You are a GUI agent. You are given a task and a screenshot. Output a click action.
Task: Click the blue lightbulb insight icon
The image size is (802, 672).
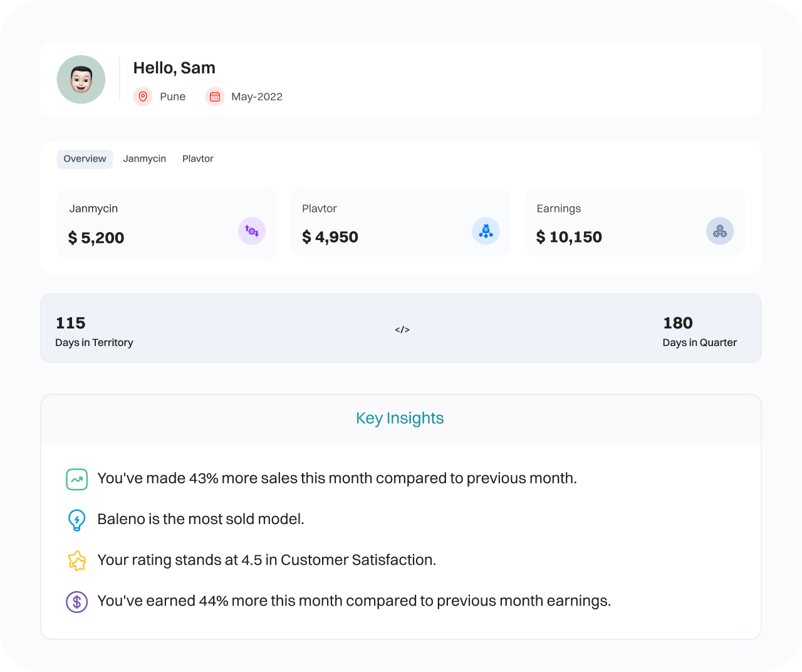tap(76, 520)
